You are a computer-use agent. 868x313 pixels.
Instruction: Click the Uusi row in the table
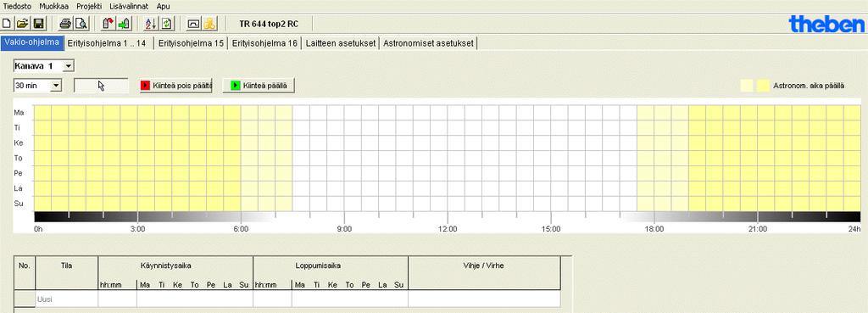287,299
